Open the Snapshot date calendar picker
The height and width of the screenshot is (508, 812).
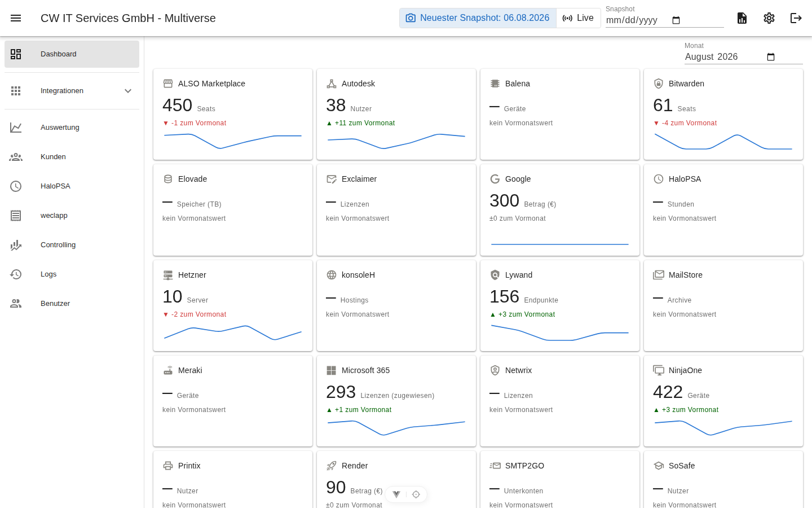(676, 20)
